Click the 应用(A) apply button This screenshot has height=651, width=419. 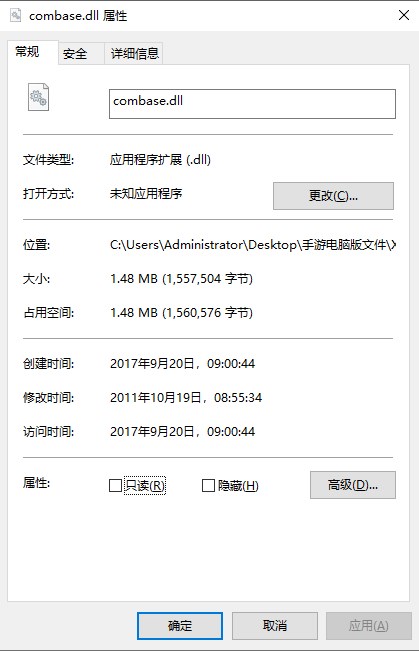pyautogui.click(x=369, y=626)
